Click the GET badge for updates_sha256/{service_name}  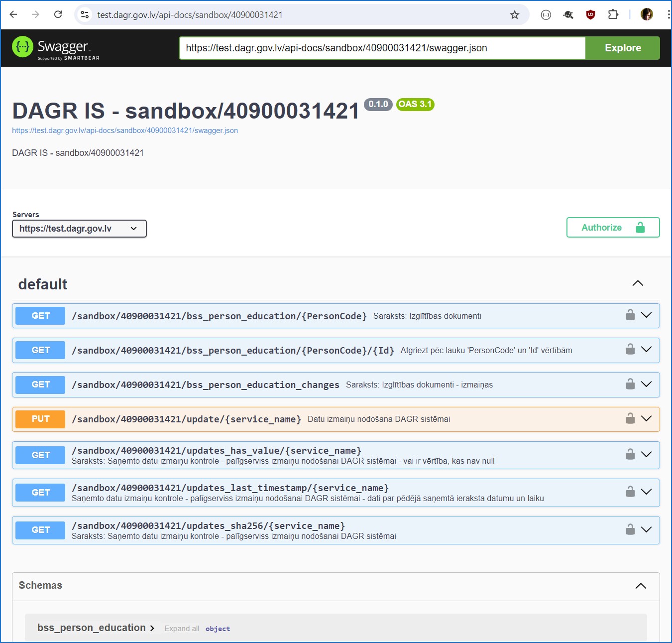pos(40,530)
